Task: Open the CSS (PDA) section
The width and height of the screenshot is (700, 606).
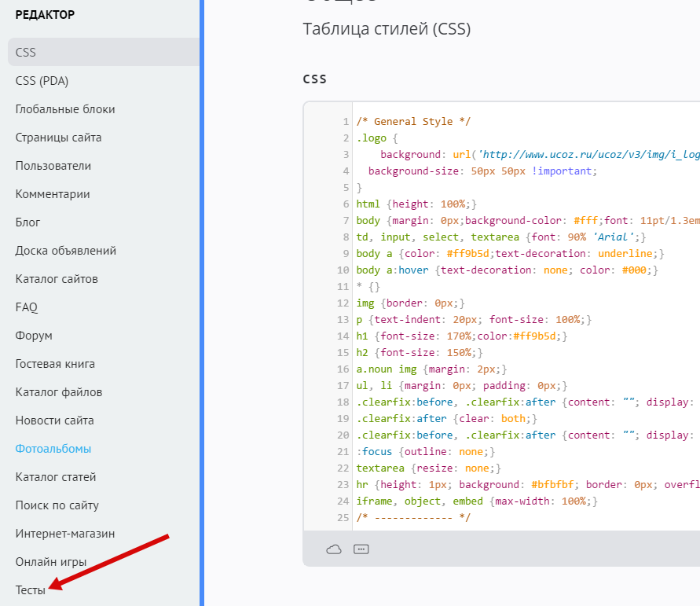Action: click(42, 81)
